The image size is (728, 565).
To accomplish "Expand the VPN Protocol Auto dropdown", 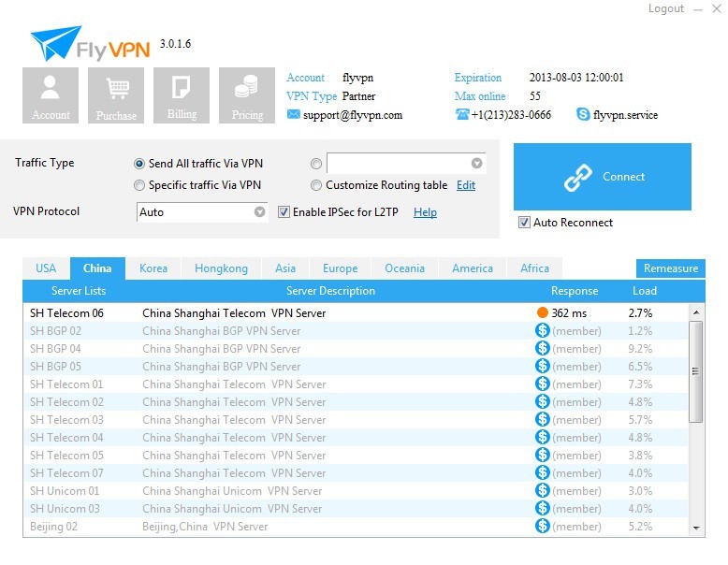I will coord(259,211).
